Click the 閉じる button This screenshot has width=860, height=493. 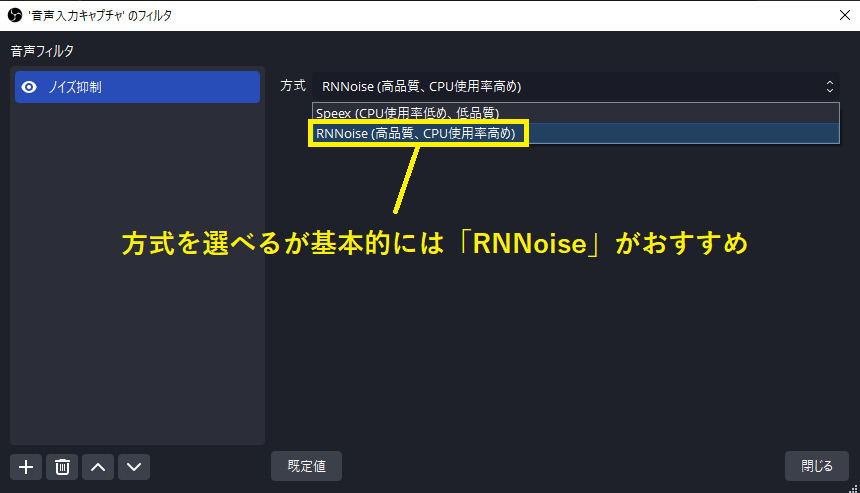tap(817, 466)
